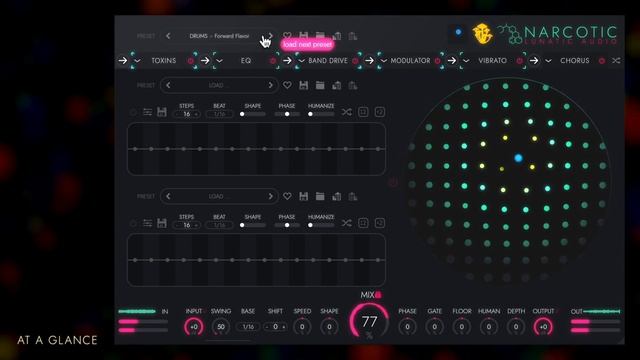Click upper sequencer preset LOAD field
Viewport: 640px width, 360px height.
point(219,85)
